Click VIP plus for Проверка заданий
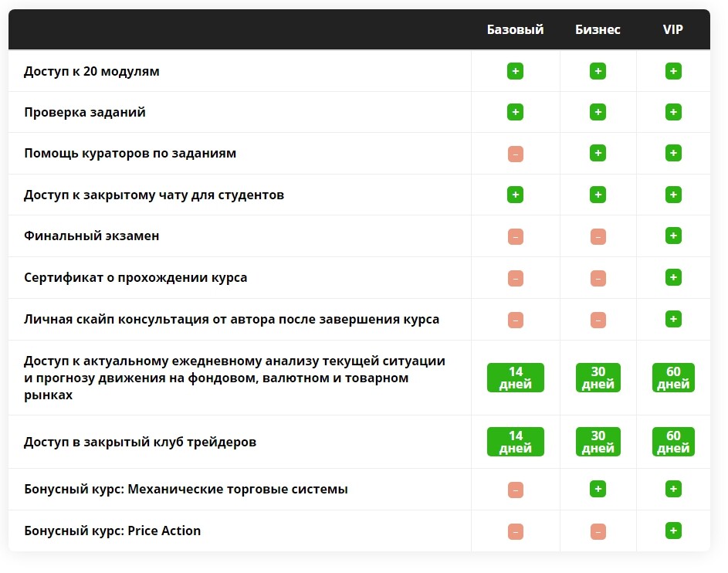Image resolution: width=728 pixels, height=573 pixels. pos(673,112)
